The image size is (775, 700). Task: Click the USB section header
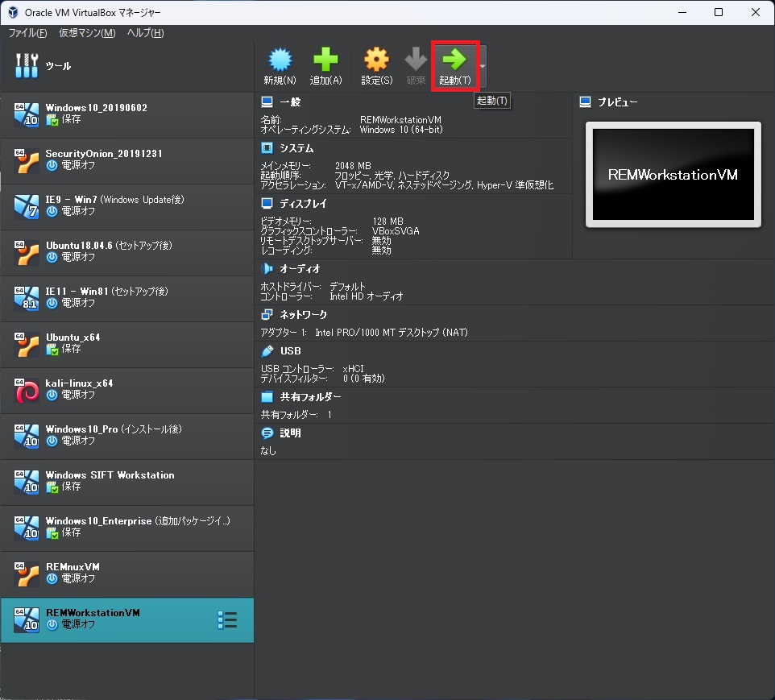pyautogui.click(x=291, y=351)
